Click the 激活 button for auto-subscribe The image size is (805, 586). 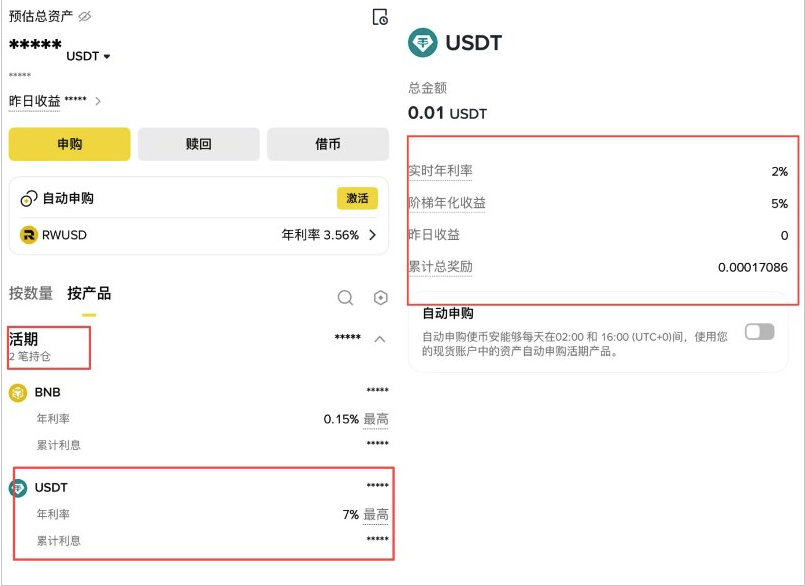tap(357, 199)
